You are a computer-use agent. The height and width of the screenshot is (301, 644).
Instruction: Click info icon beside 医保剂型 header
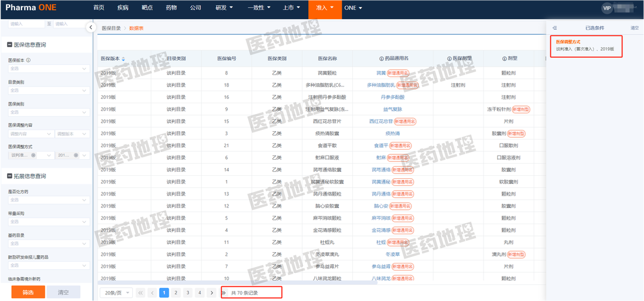pos(450,59)
